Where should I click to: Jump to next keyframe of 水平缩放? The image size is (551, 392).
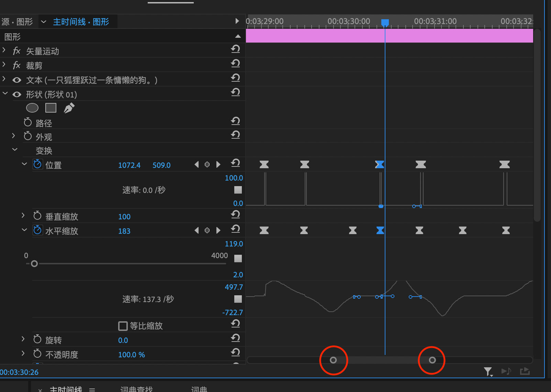click(218, 230)
